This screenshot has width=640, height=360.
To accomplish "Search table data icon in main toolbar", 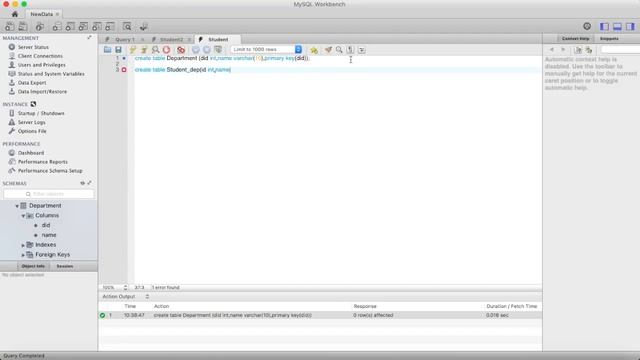I will point(127,27).
